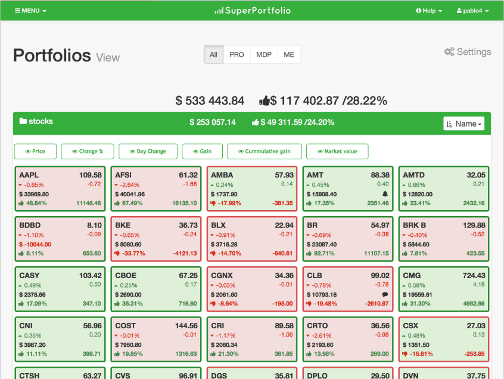Click the bell icon on AMT card
The image size is (504, 379).
(x=385, y=194)
